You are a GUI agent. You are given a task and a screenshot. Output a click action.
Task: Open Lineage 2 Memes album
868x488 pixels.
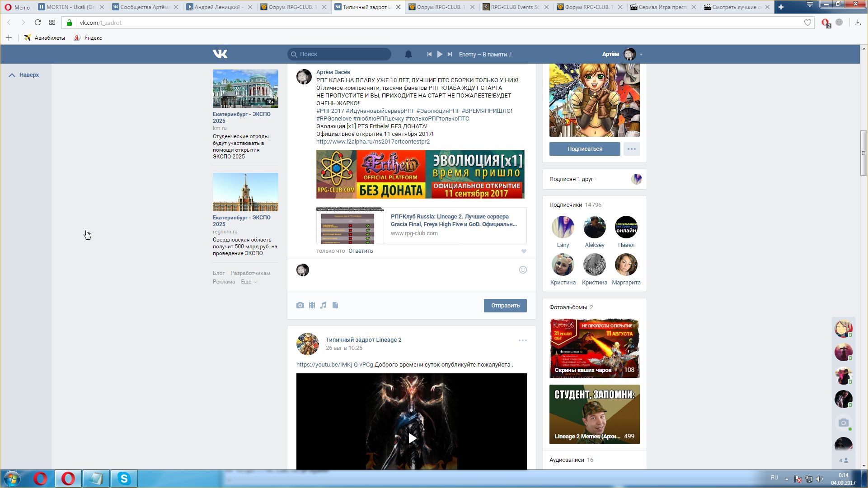click(x=594, y=414)
